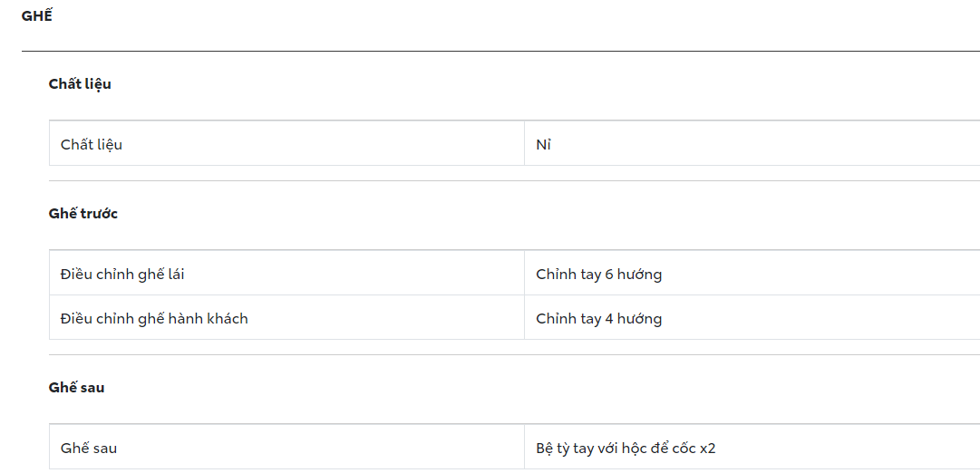Select the Điều chỉnh ghế lái label
Screen dimensions: 980x473
(122, 275)
